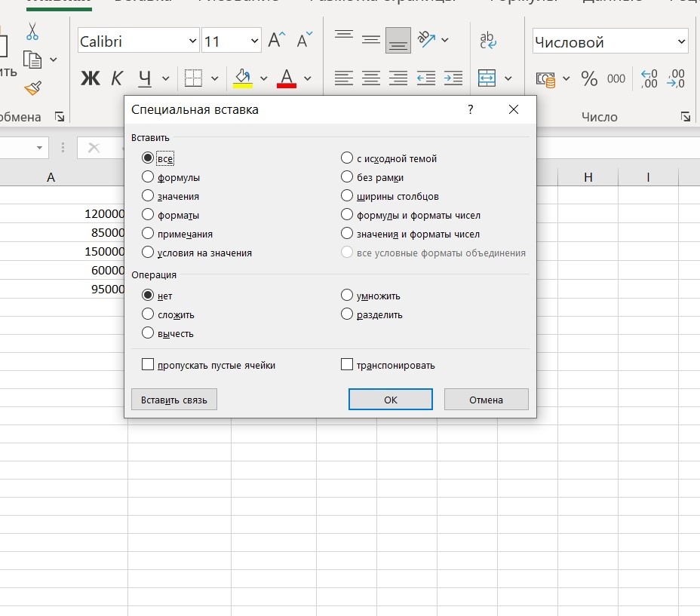The height and width of the screenshot is (616, 700).
Task: Align text left icon
Action: tap(344, 78)
